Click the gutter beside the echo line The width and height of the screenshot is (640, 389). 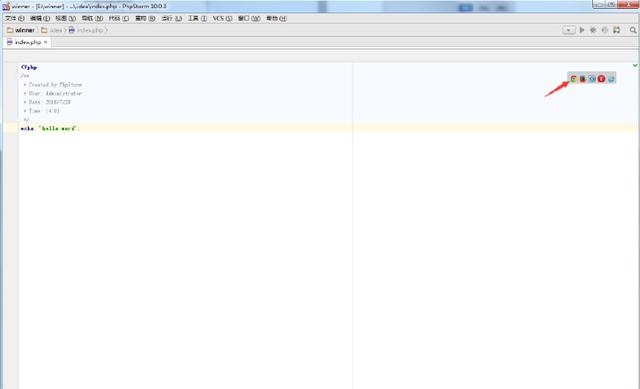coord(10,128)
